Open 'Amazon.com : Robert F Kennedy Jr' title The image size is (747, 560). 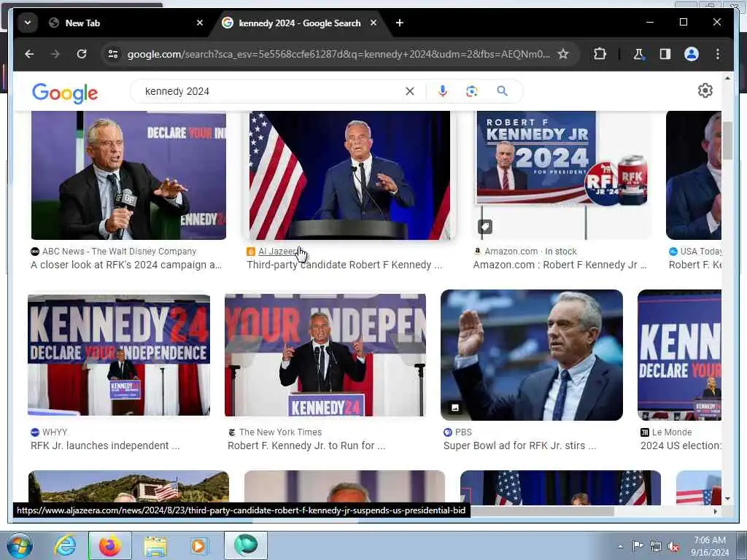click(560, 265)
